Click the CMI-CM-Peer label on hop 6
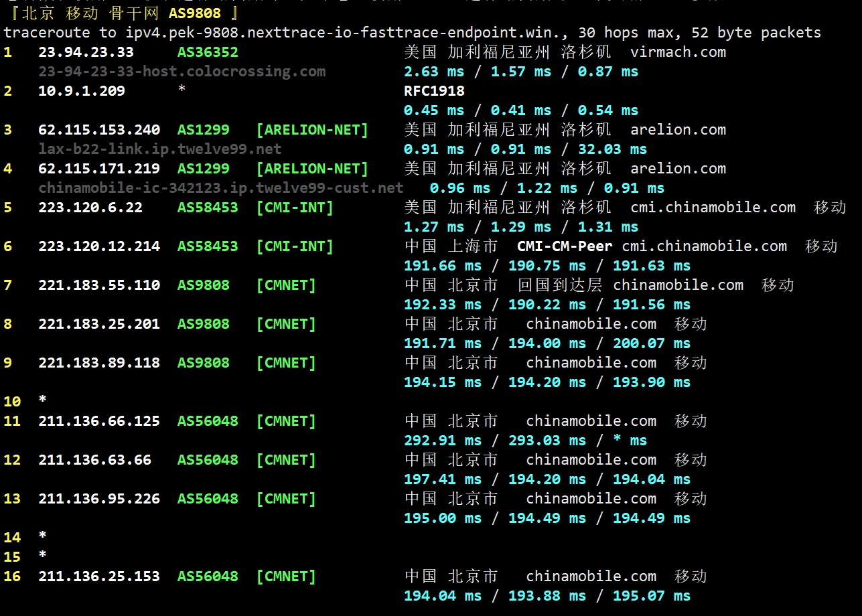862x616 pixels. pos(565,246)
